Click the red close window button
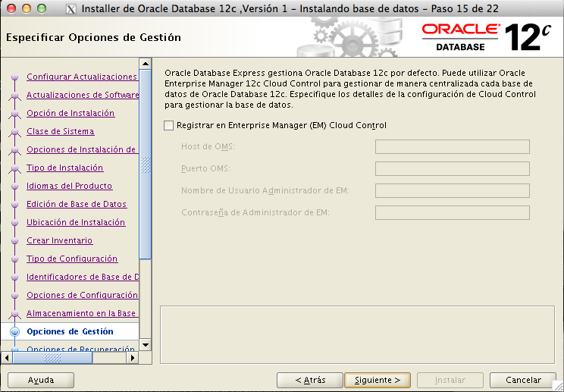564x392 pixels. pos(11,8)
